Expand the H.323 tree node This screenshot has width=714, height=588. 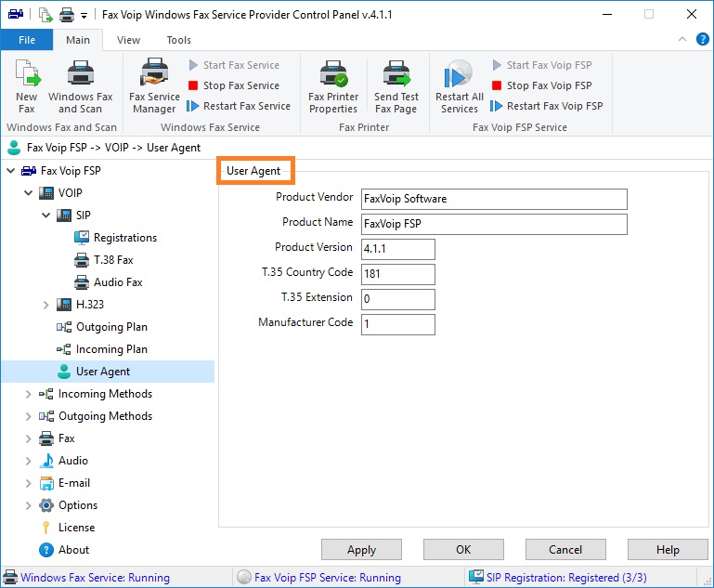tap(46, 305)
